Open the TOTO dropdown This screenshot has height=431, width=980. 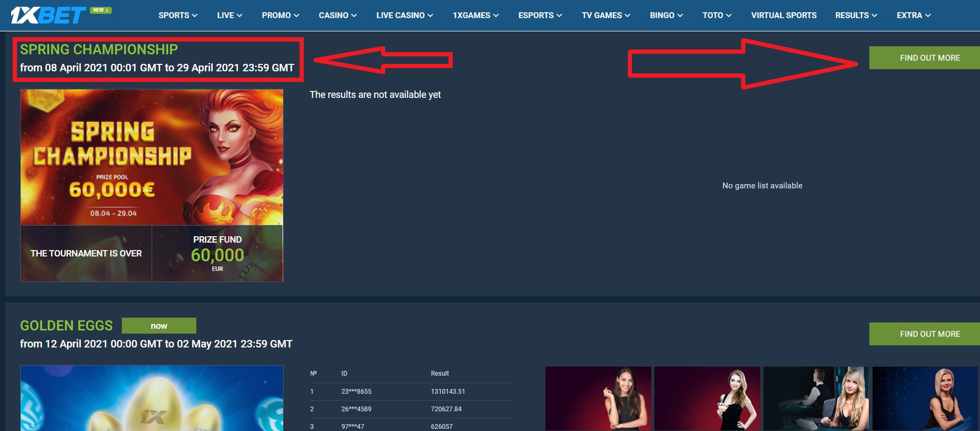(x=717, y=15)
